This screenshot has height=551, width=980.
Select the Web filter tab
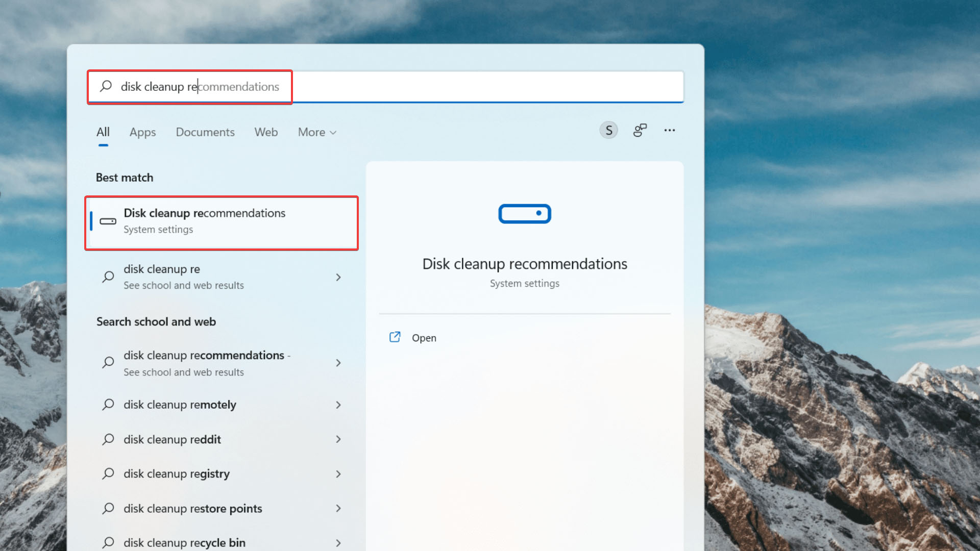[266, 133]
